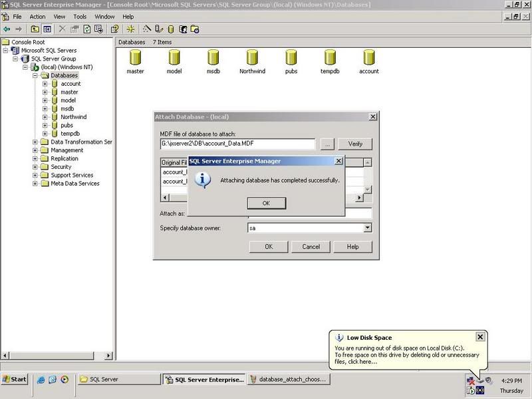The width and height of the screenshot is (532, 399).
Task: Open the Action menu
Action: (37, 17)
